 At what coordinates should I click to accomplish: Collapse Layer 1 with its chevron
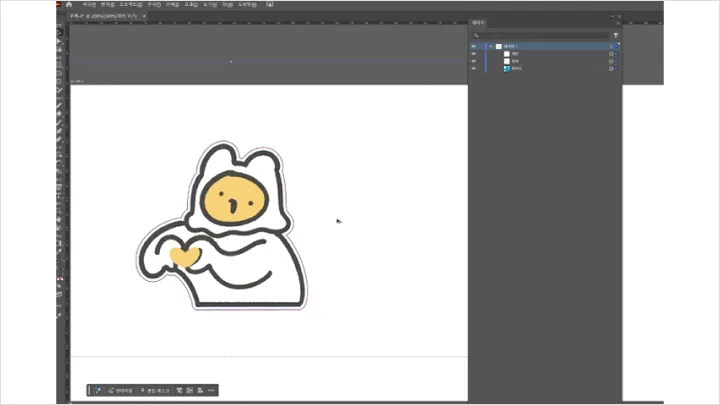[x=491, y=46]
